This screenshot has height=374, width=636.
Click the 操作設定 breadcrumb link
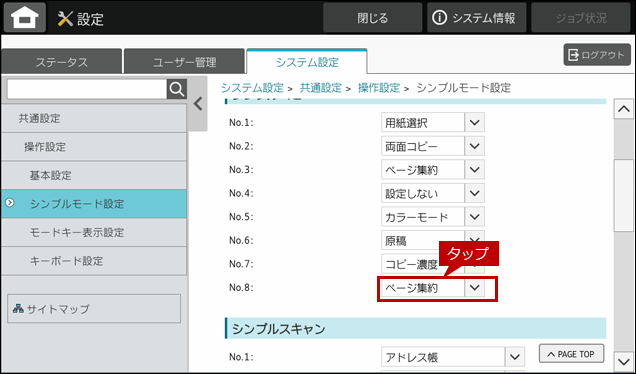point(378,88)
